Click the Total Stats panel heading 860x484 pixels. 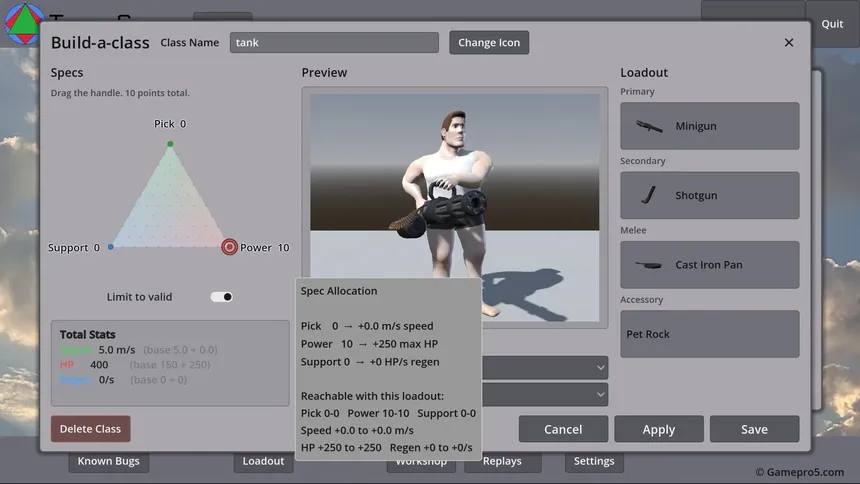tap(88, 334)
